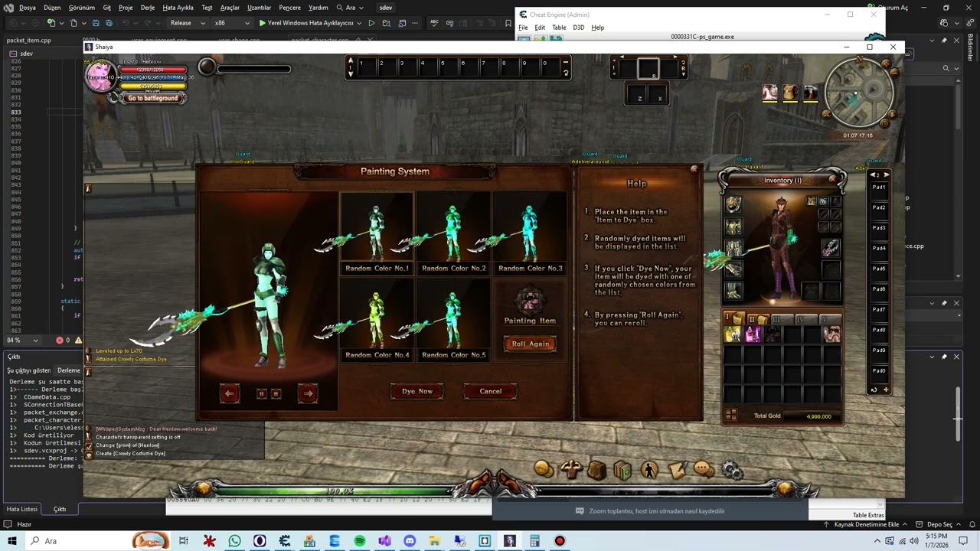The image size is (980, 551).
Task: Open the gears options icon
Action: [x=732, y=470]
